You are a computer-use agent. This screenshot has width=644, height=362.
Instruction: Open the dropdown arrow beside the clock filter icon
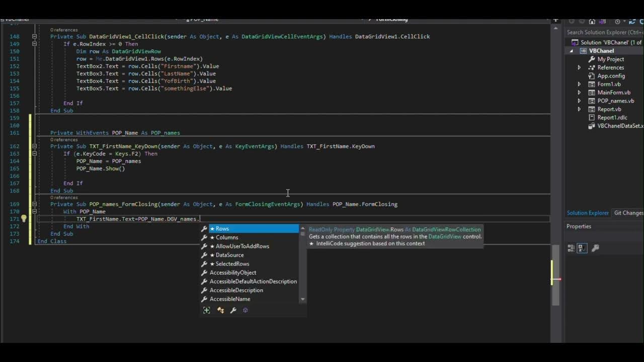point(624,21)
